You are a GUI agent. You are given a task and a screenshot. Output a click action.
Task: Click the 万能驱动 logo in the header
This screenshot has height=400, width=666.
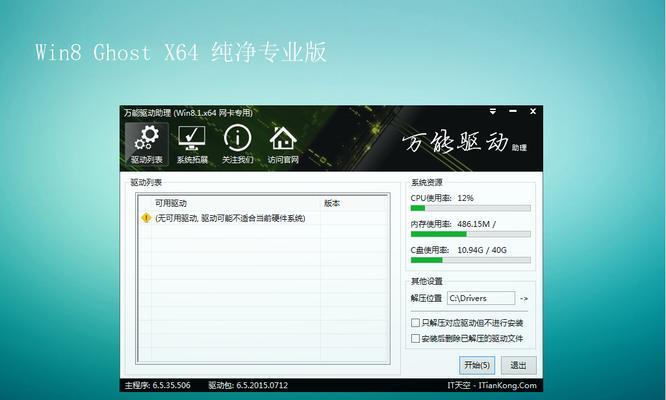[x=464, y=142]
